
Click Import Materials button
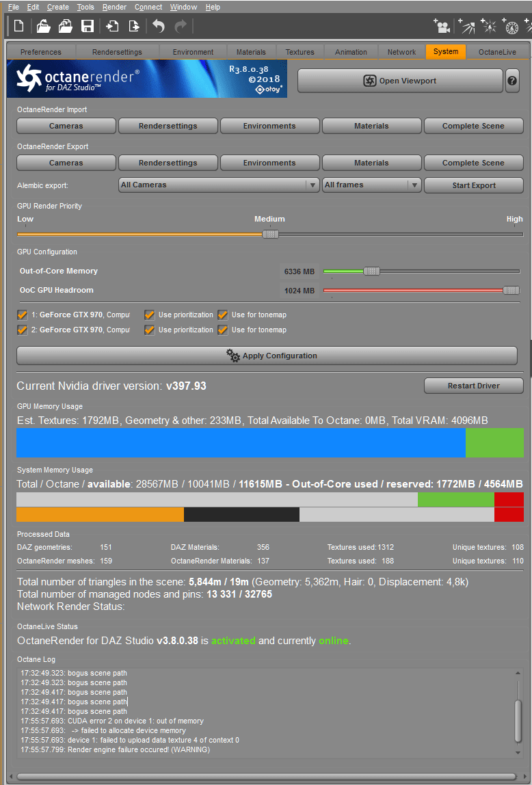(x=371, y=126)
